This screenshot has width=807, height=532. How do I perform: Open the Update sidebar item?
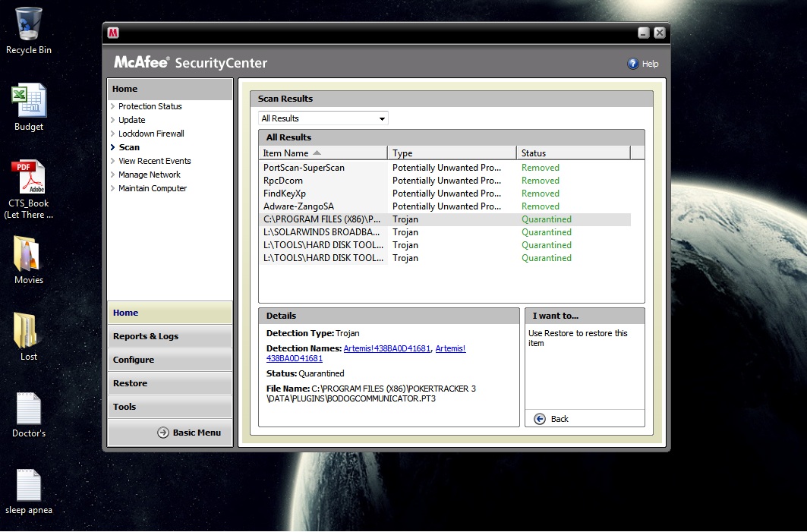pos(132,120)
